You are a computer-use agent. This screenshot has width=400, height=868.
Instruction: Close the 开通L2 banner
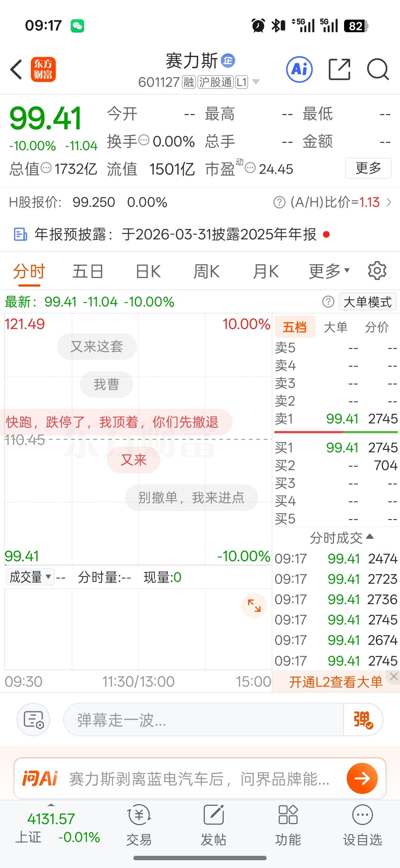click(x=394, y=677)
